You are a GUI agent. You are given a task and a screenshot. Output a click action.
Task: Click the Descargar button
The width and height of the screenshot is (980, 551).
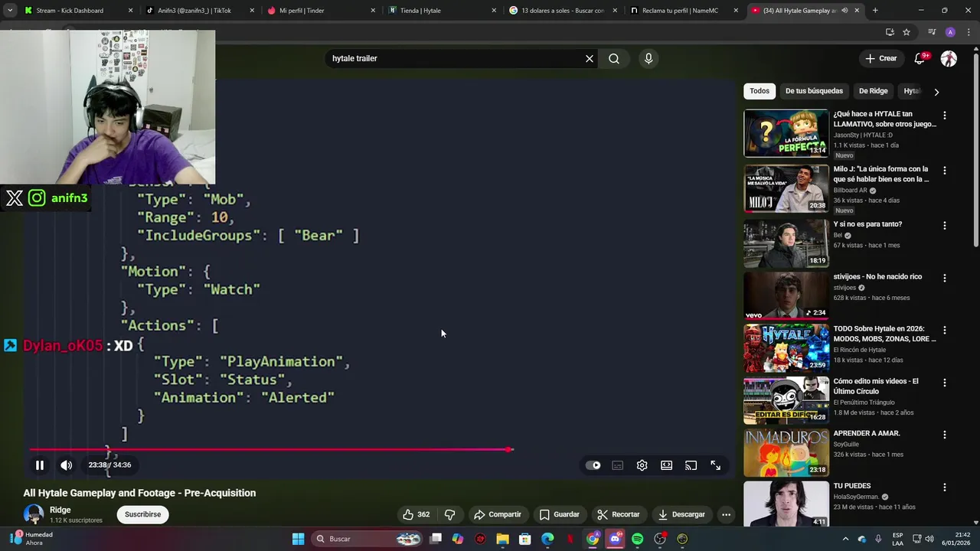tap(681, 514)
